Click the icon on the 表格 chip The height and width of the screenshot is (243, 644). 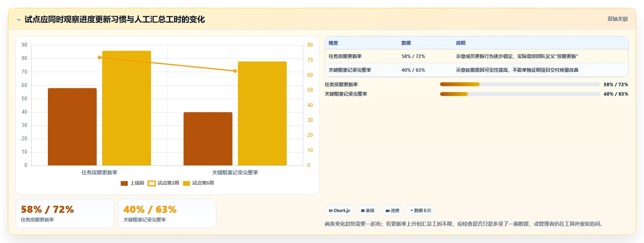(363, 211)
